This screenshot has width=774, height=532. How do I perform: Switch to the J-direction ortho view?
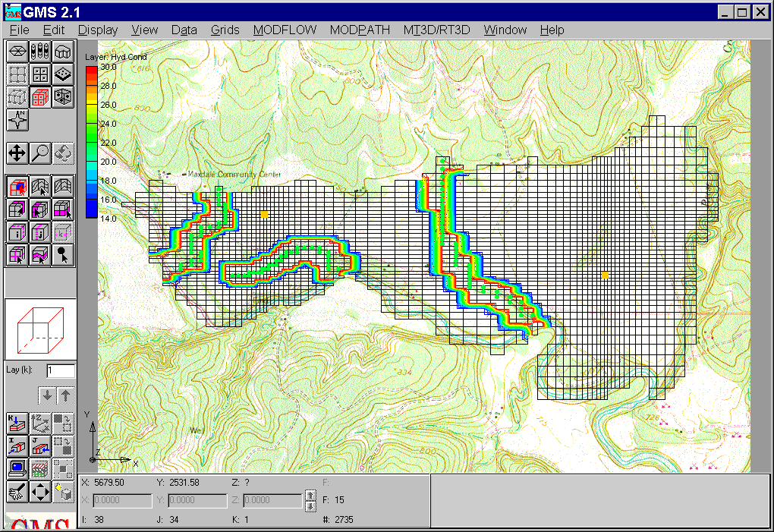tap(40, 448)
